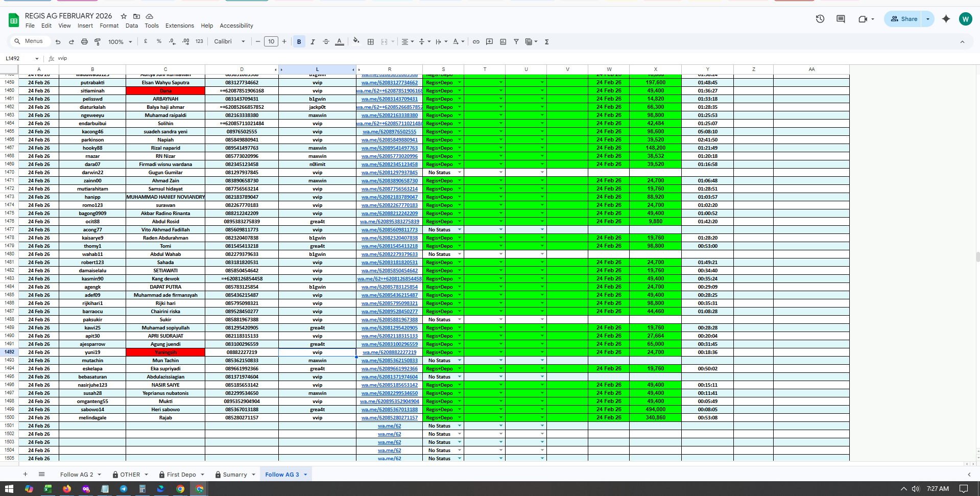Viewport: 980px width, 496px height.
Task: Open Windows Start menu
Action: pos(9,489)
